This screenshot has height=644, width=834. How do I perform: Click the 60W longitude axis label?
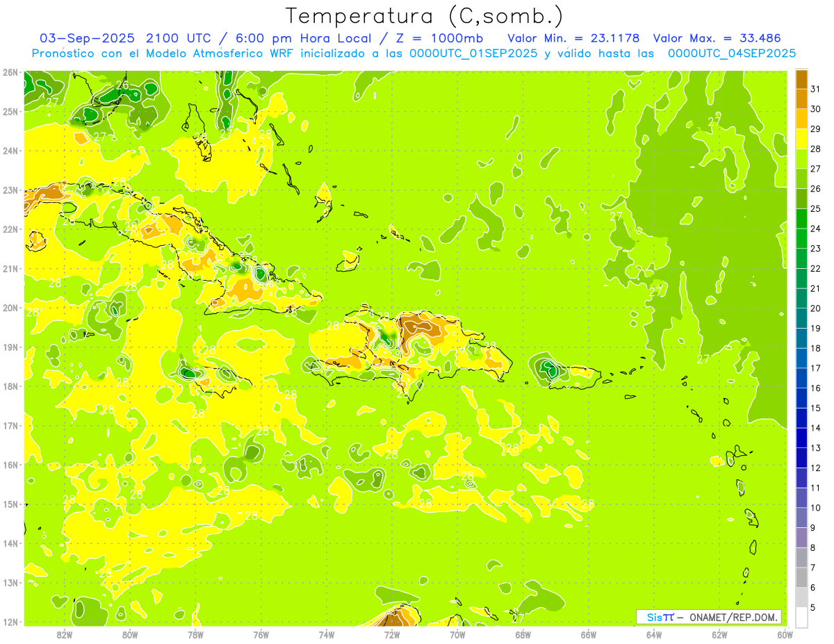coord(785,634)
